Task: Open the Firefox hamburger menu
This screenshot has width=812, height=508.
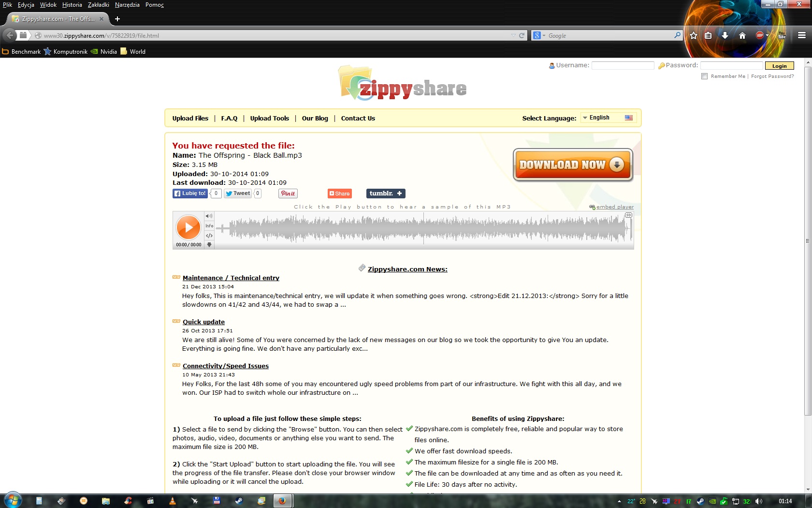Action: coord(802,35)
